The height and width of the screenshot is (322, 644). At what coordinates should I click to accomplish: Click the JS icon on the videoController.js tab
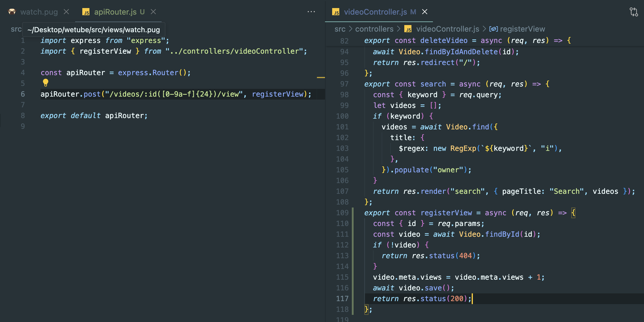pyautogui.click(x=336, y=12)
